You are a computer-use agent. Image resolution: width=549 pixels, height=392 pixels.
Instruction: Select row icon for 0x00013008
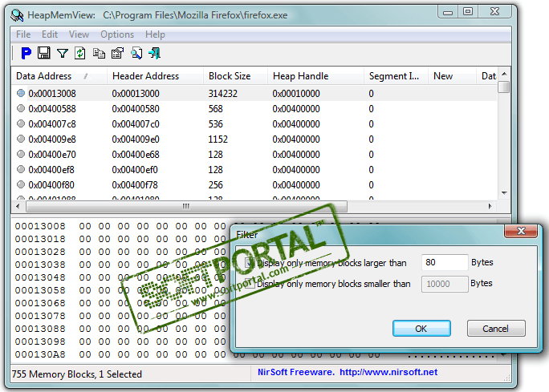[x=21, y=93]
